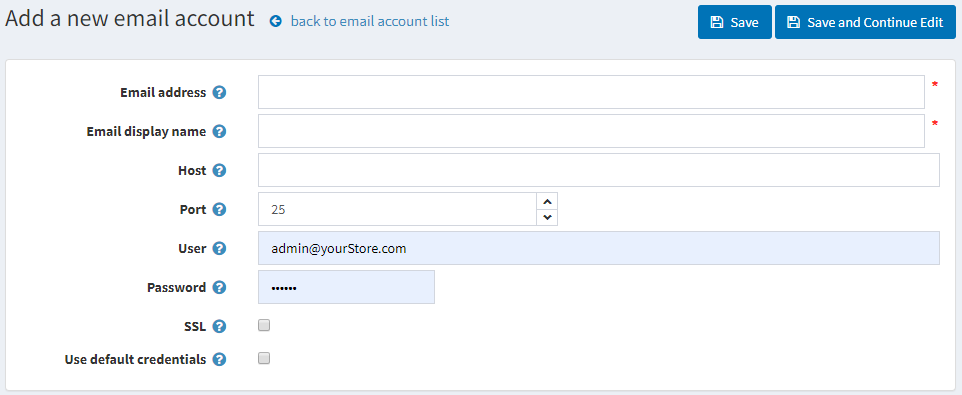Focus the Email address input field

pos(591,92)
